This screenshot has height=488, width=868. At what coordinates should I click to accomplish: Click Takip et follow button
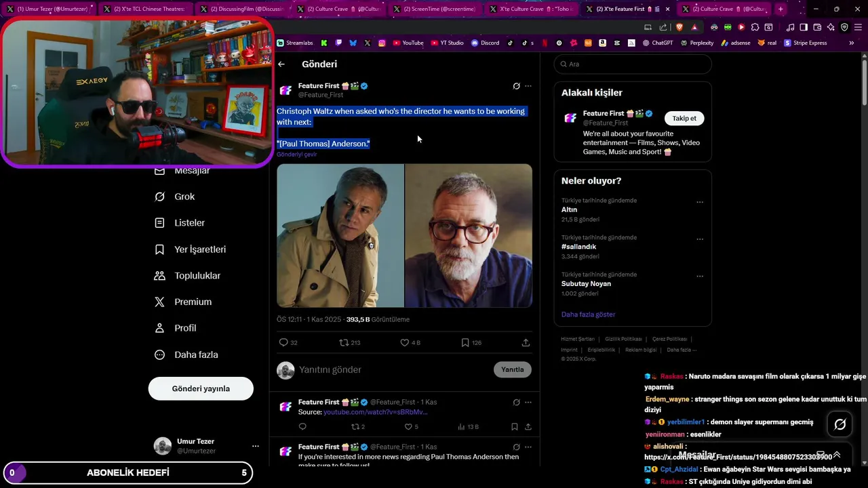click(684, 118)
